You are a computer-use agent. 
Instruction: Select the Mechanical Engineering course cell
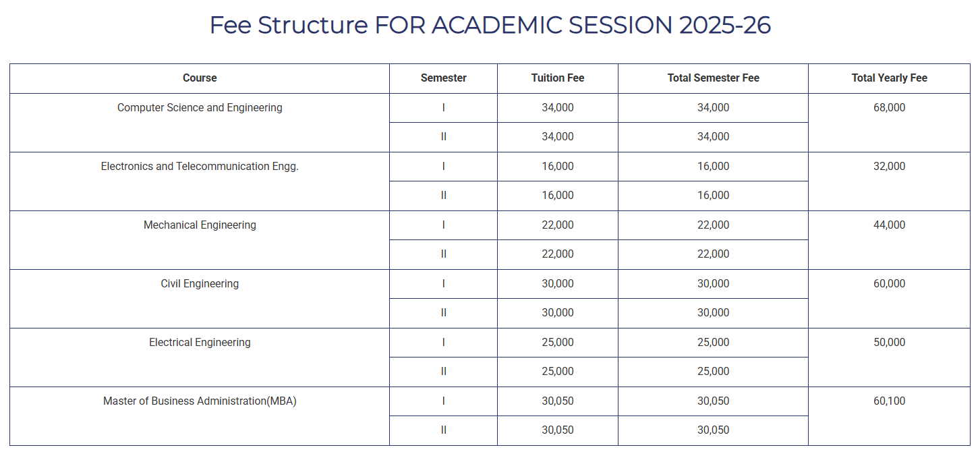[x=200, y=240]
